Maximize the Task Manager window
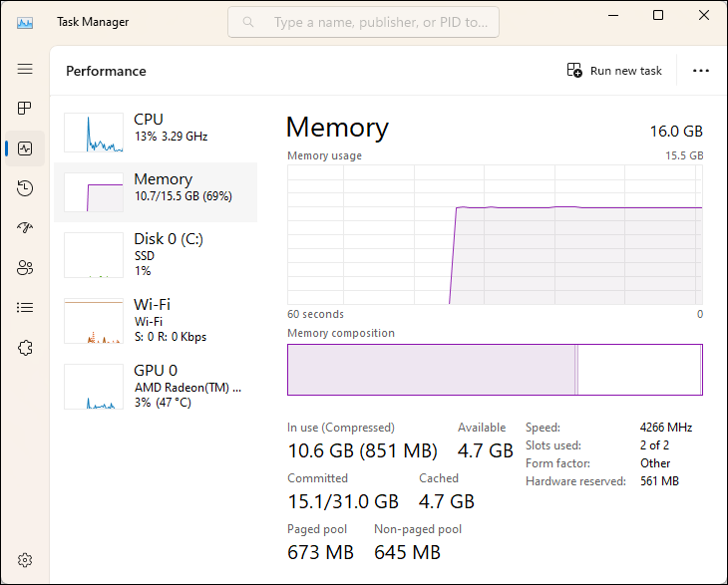 tap(658, 15)
